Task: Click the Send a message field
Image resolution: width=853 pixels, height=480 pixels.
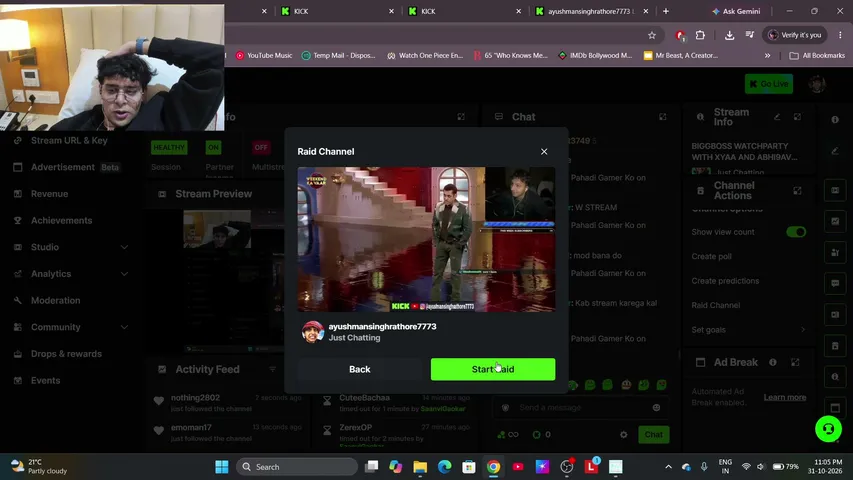Action: (x=582, y=408)
